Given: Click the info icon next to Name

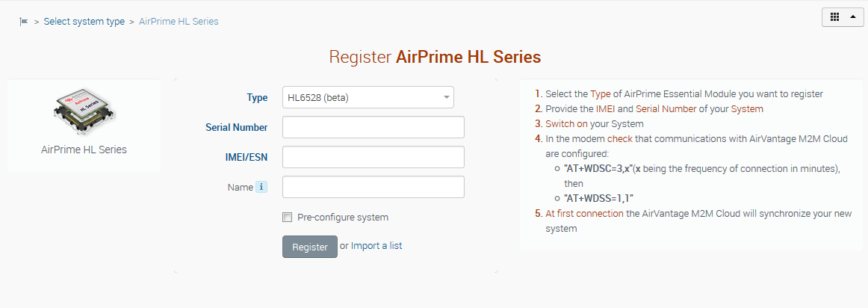Looking at the screenshot, I should click(x=261, y=187).
